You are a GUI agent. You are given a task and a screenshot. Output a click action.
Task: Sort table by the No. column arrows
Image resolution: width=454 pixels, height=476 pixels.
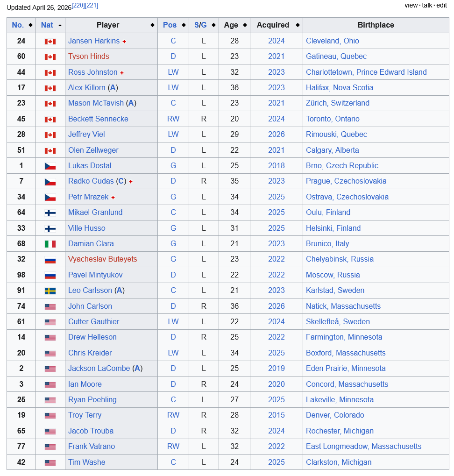coord(30,25)
